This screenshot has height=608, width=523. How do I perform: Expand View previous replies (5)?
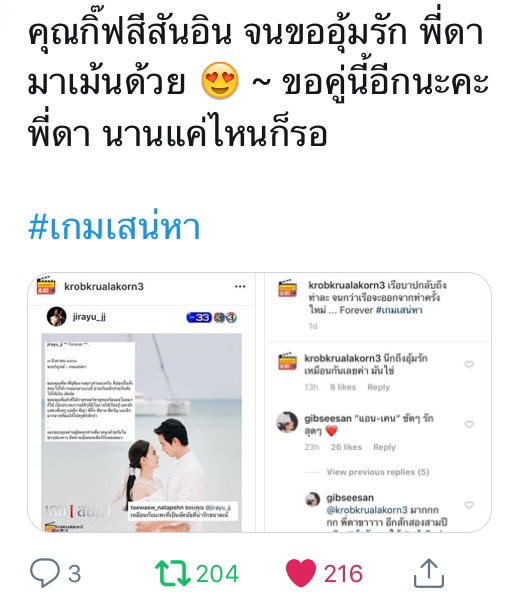coord(378,472)
